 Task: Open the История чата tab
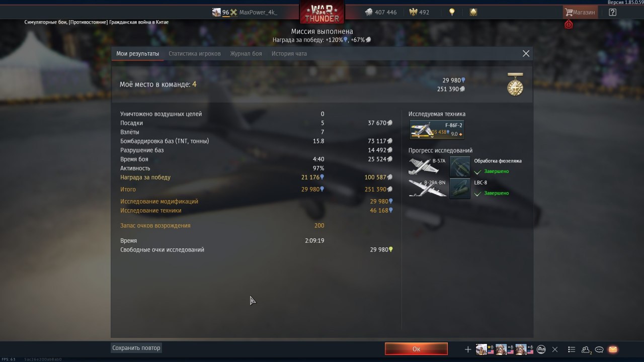coord(289,53)
